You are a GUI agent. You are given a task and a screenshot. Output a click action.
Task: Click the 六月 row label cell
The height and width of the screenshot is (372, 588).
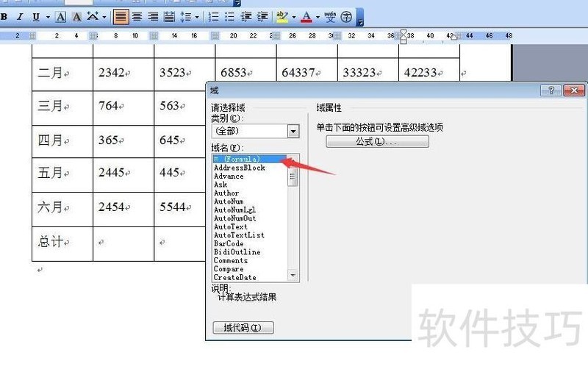pos(62,210)
